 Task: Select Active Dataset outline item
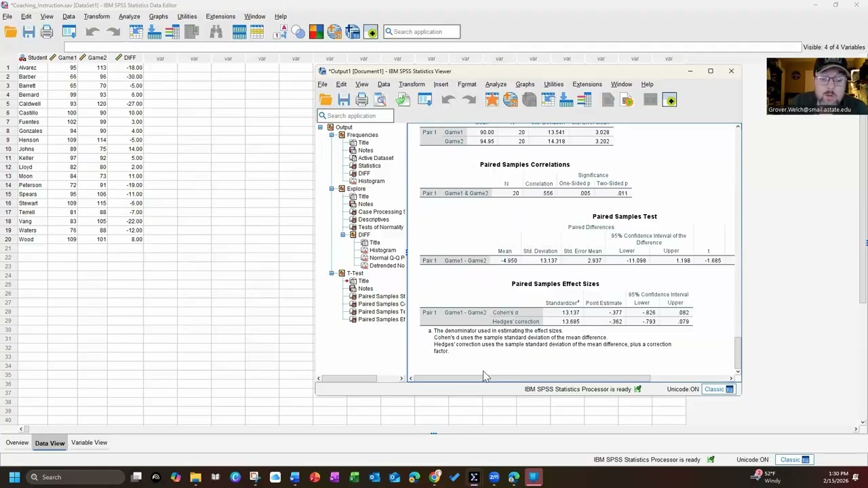376,158
